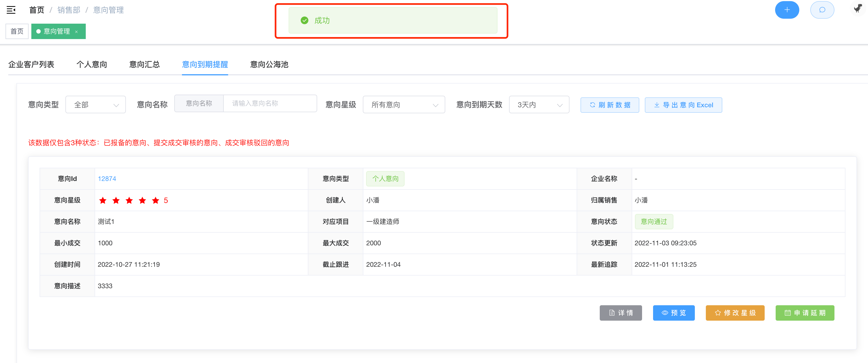The width and height of the screenshot is (868, 363).
Task: Close the 意向管理 tab with the x
Action: tap(76, 32)
